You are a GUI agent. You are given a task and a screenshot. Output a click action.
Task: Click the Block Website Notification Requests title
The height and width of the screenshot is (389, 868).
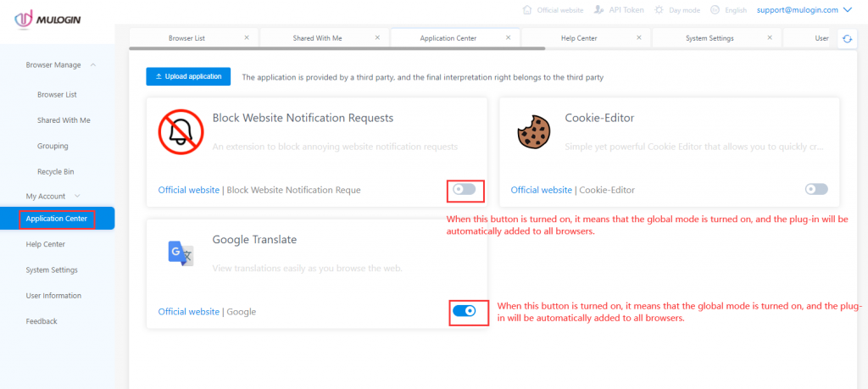coord(303,118)
